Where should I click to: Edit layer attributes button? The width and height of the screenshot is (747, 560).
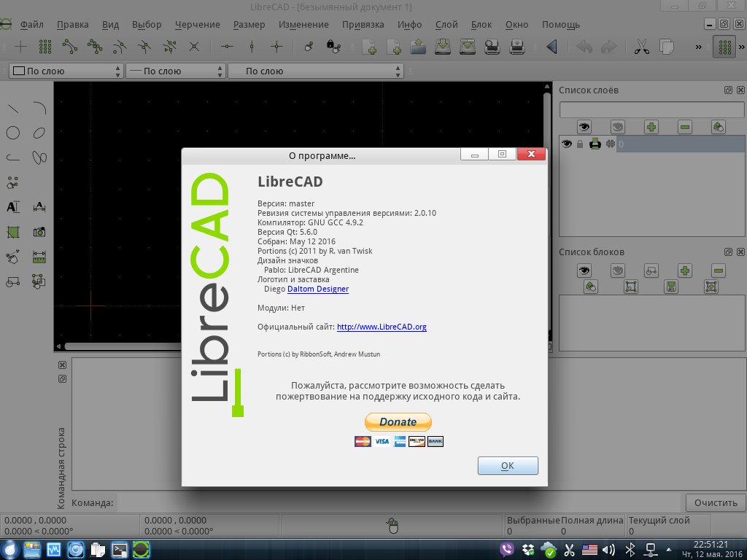(719, 127)
